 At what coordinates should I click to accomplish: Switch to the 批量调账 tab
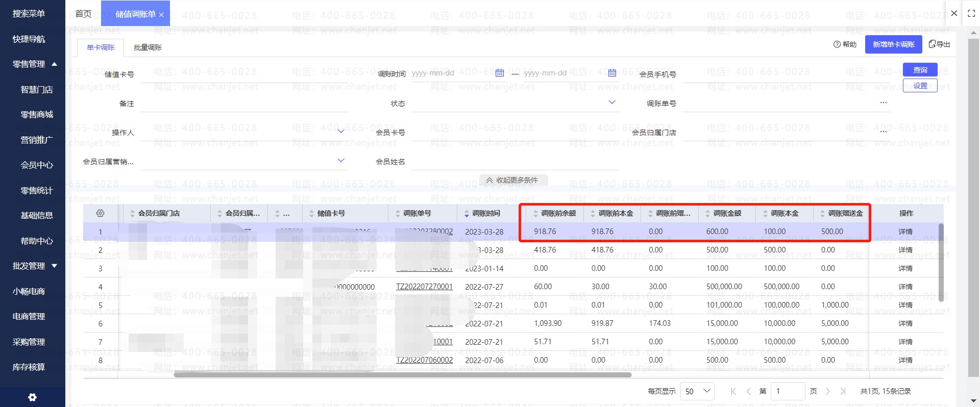tap(148, 47)
